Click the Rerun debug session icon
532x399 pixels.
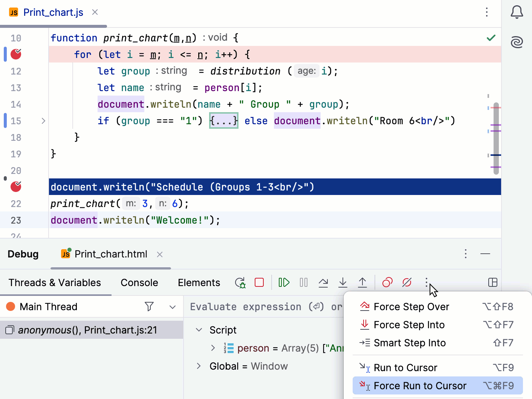click(x=240, y=283)
